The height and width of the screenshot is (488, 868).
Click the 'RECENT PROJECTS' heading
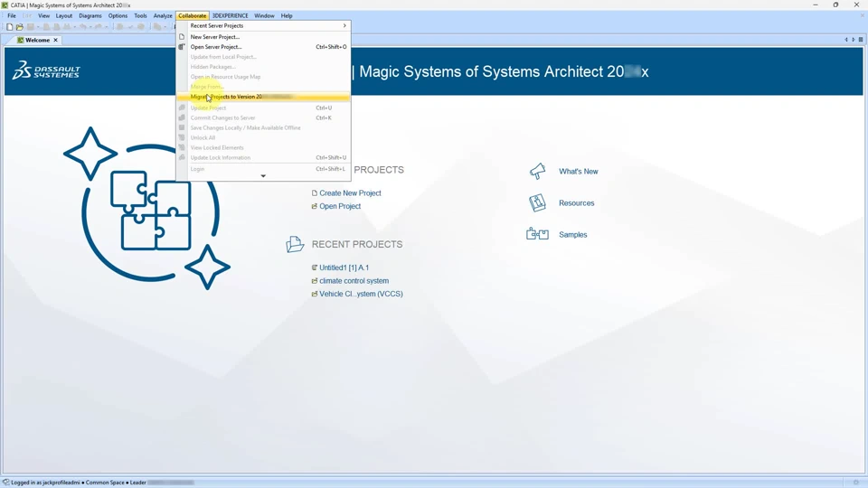(357, 244)
